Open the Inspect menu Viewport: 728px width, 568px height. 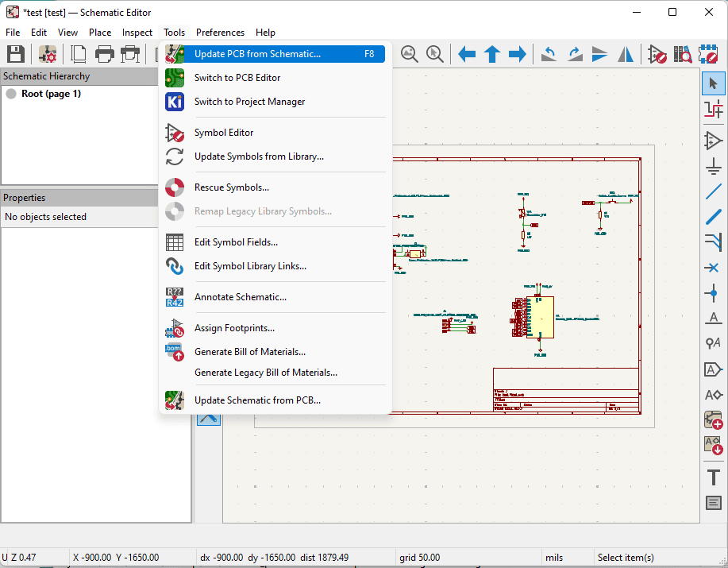tap(137, 33)
